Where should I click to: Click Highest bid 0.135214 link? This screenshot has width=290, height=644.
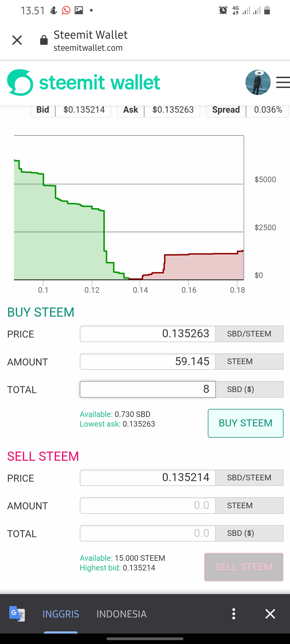pyautogui.click(x=117, y=568)
